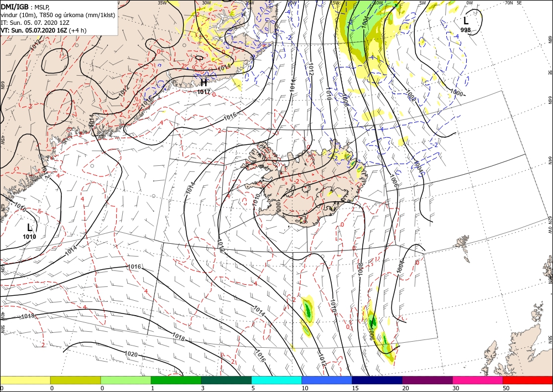
Task: Click the '45W' longitude label
Action: [x=3, y=140]
